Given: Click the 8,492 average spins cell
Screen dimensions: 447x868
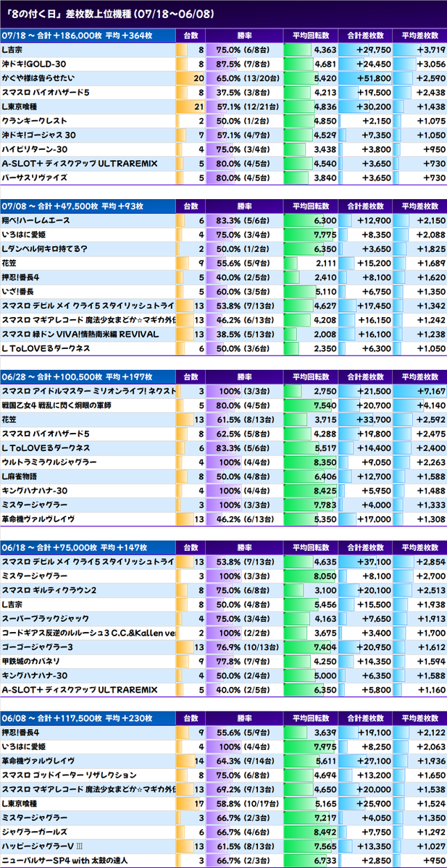Looking at the screenshot, I should (x=310, y=832).
